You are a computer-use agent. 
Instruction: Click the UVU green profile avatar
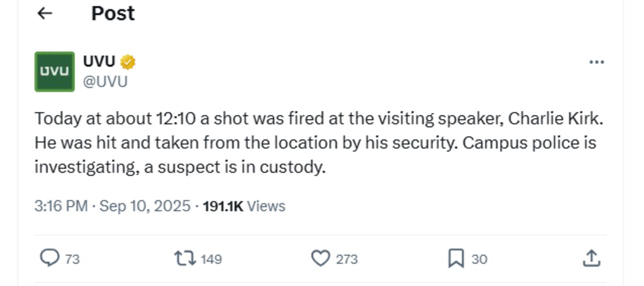pyautogui.click(x=55, y=71)
